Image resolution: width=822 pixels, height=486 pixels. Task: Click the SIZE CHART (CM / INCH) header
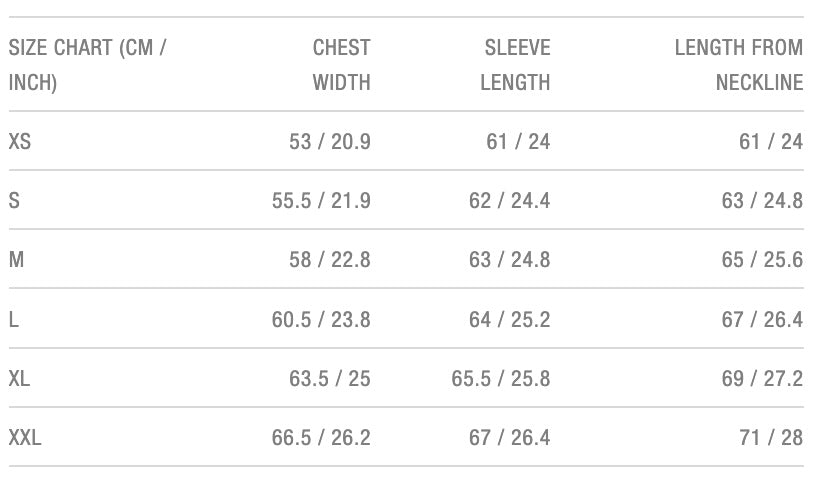tap(88, 65)
